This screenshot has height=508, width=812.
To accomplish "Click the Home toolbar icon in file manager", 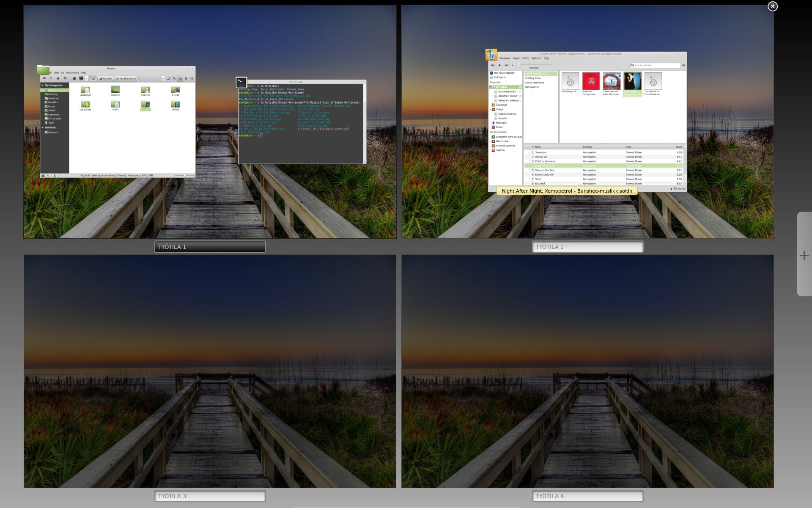I will (74, 78).
